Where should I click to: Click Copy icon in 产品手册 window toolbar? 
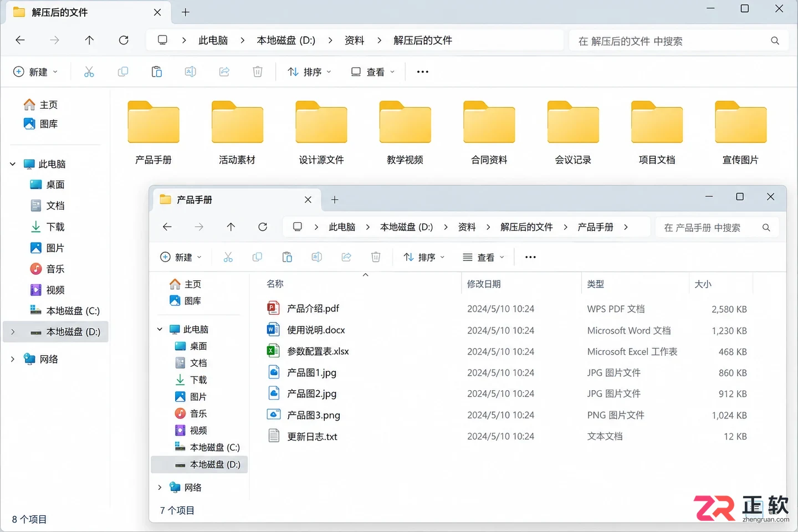pos(257,257)
